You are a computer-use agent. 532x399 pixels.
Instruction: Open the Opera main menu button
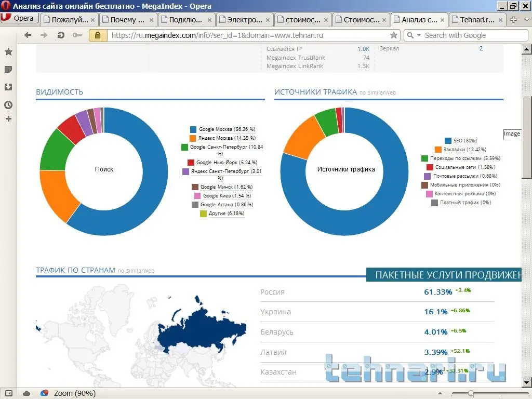(x=19, y=18)
